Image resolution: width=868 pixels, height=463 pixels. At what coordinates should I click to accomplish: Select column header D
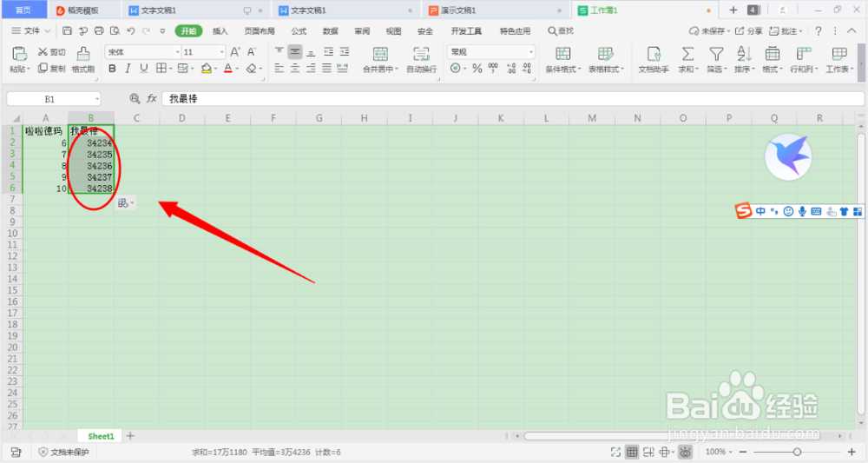[181, 118]
